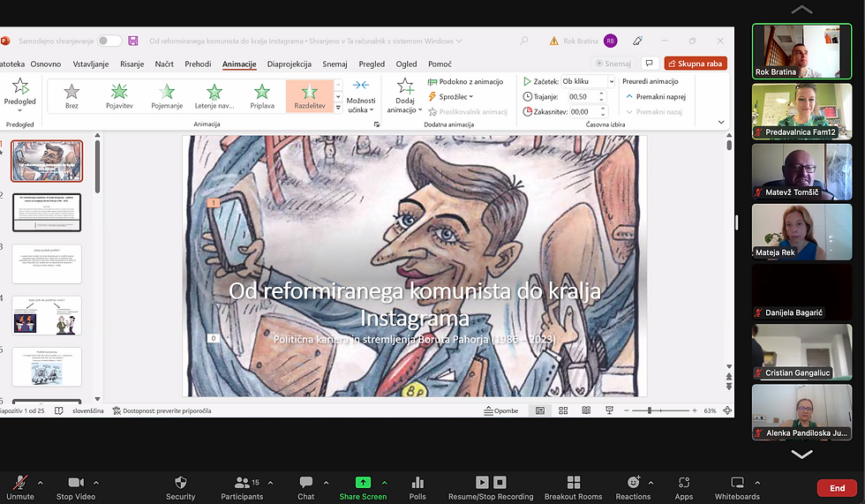The image size is (865, 504).
Task: Open the Zoom Chat panel
Action: [x=305, y=487]
